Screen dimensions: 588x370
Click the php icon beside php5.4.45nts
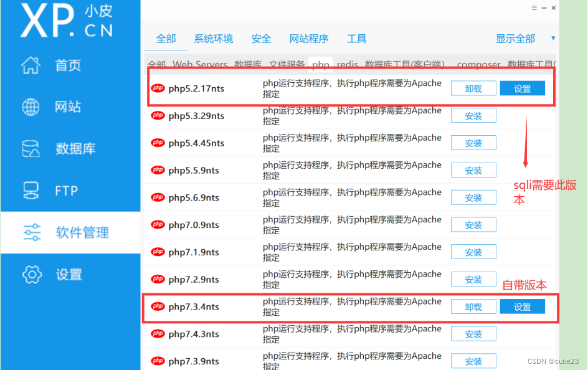(x=158, y=143)
